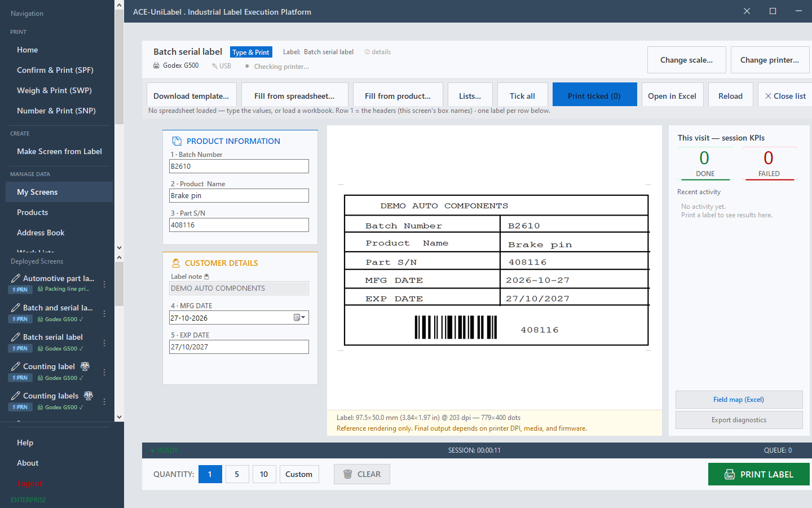The image size is (812, 508).
Task: Click About in the sidebar
Action: (28, 463)
